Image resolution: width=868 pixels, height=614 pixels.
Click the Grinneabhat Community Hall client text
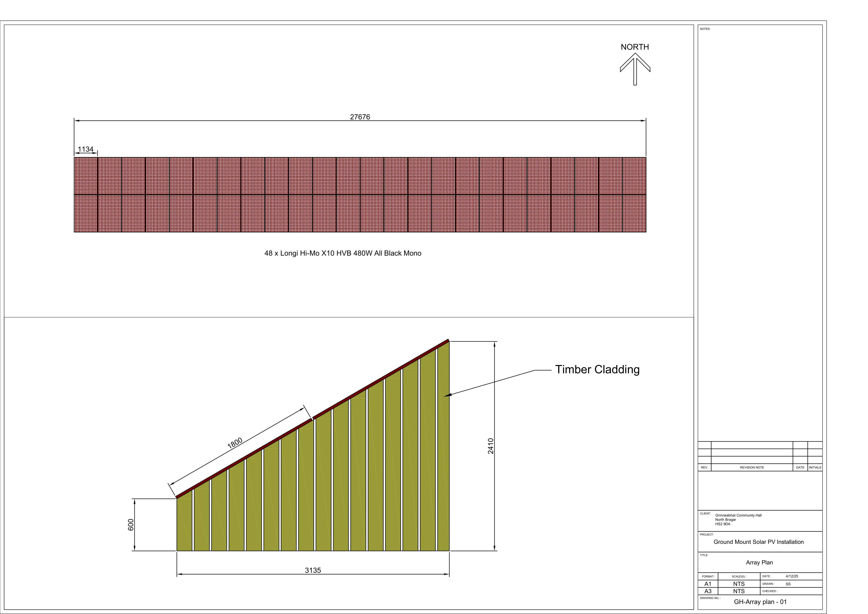pos(738,515)
